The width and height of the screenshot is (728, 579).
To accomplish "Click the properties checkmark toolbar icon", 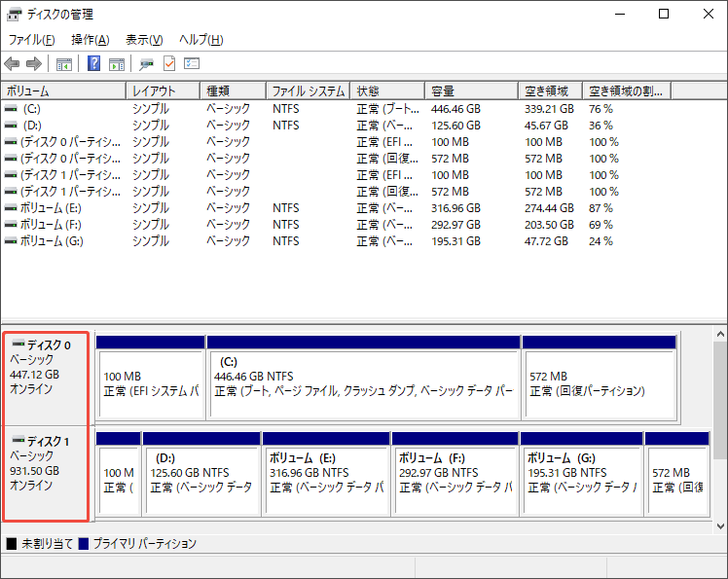I will [x=169, y=63].
